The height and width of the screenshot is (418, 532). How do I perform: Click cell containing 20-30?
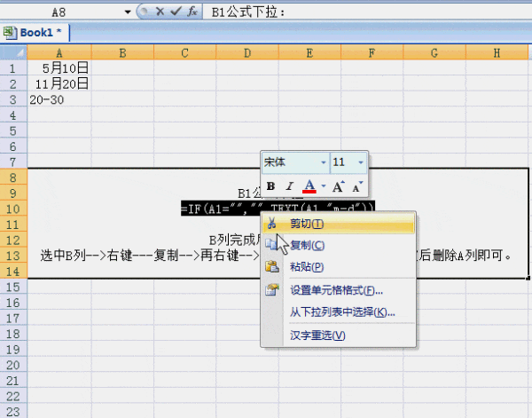(59, 99)
